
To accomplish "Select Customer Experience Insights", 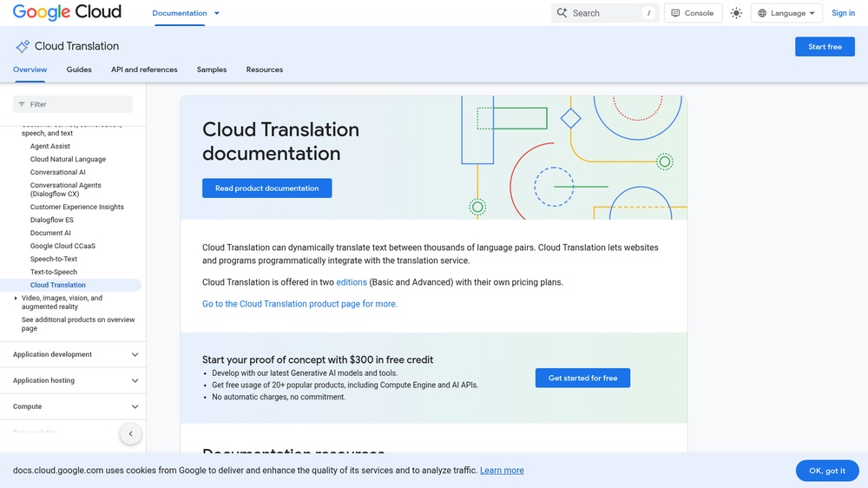I will pyautogui.click(x=77, y=208).
